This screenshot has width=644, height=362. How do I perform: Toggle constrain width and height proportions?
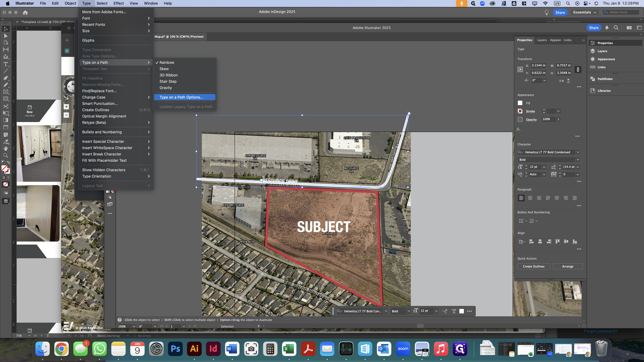(578, 69)
